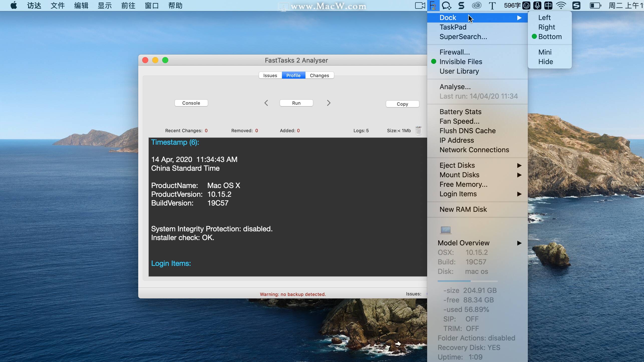Image resolution: width=644 pixels, height=362 pixels.
Task: Open the Creative Cloud icon in menu bar
Action: tap(476, 6)
